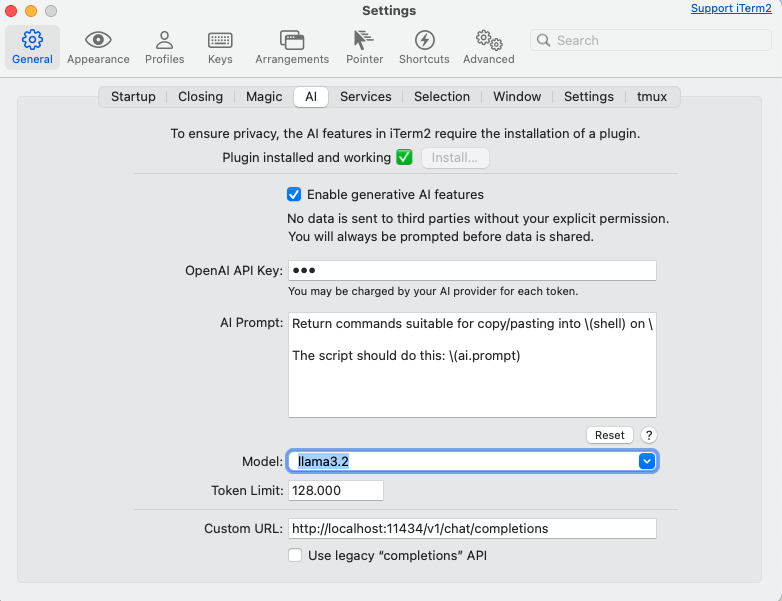Switch to the Settings tab
The height and width of the screenshot is (601, 782).
click(x=589, y=97)
